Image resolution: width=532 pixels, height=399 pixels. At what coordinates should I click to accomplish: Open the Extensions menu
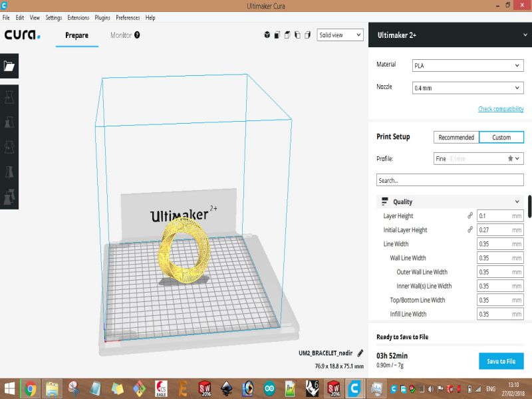click(78, 18)
